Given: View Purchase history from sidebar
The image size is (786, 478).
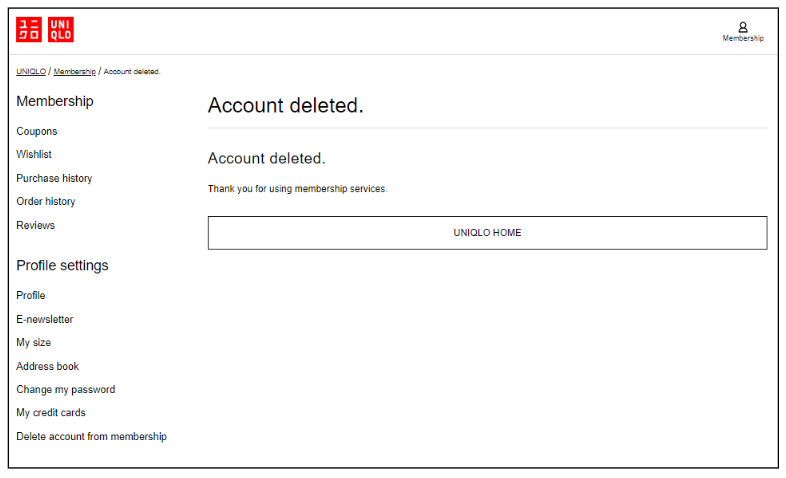Looking at the screenshot, I should coord(54,178).
